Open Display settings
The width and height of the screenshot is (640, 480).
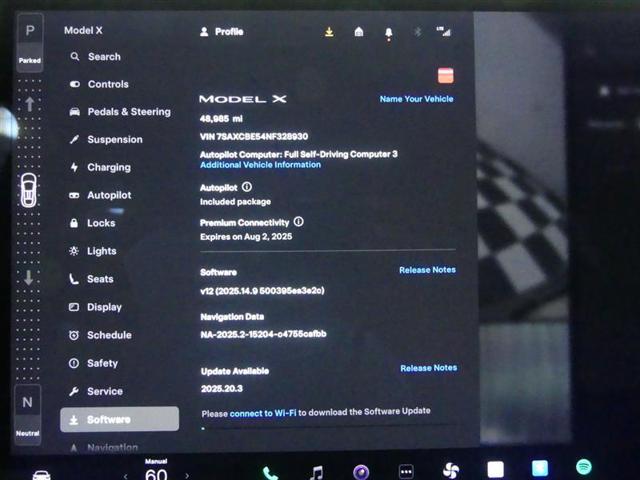pyautogui.click(x=95, y=307)
